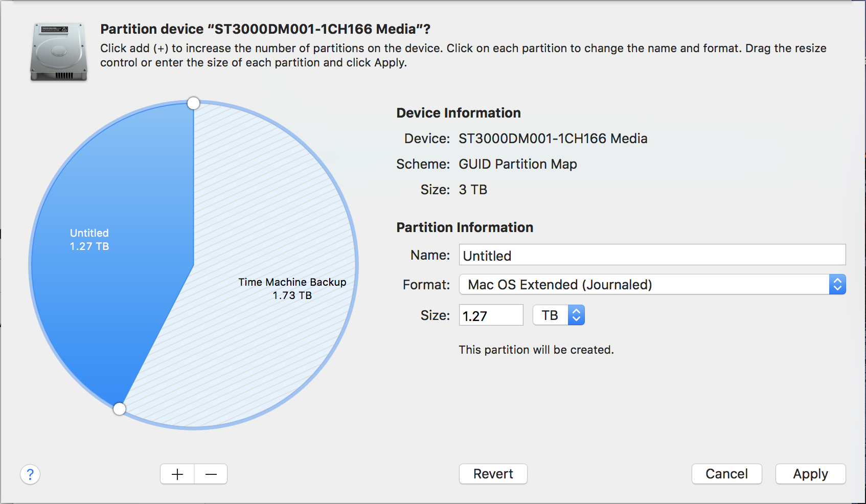Click the partition Size input field

pyautogui.click(x=491, y=315)
